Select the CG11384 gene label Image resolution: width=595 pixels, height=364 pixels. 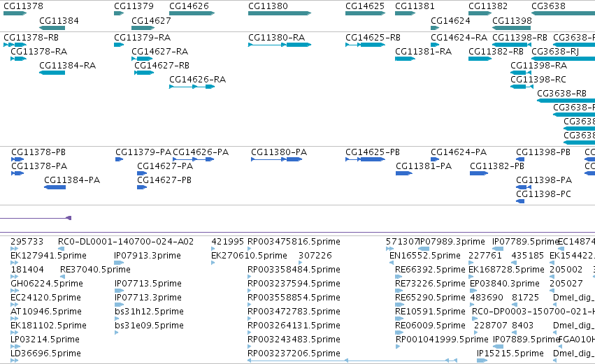(59, 20)
